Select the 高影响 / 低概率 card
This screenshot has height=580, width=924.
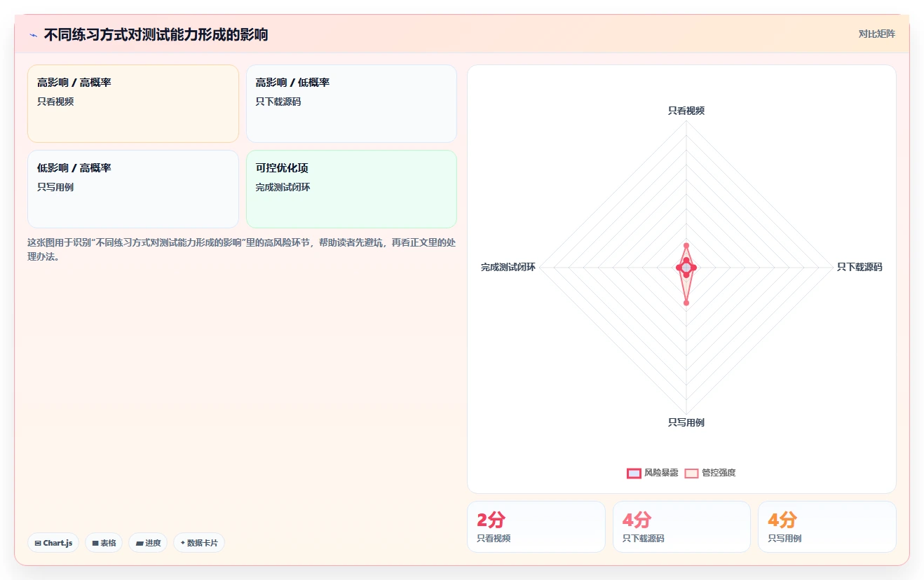pos(351,104)
